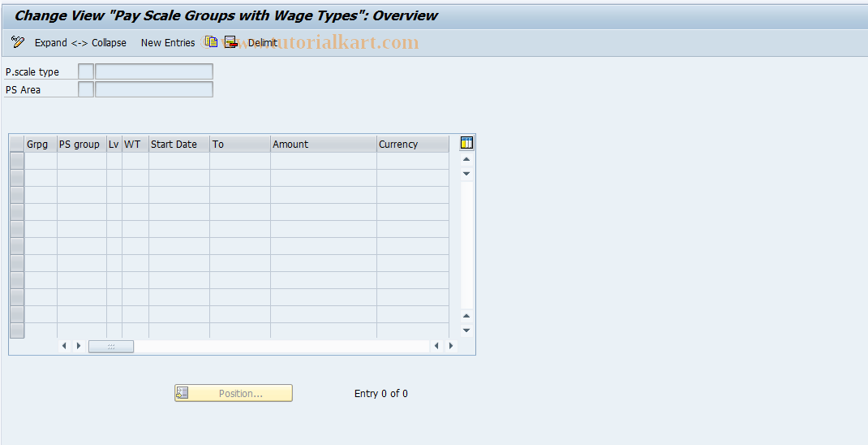868x445 pixels.
Task: Click the Delete entry icon in toolbar
Action: coord(231,42)
